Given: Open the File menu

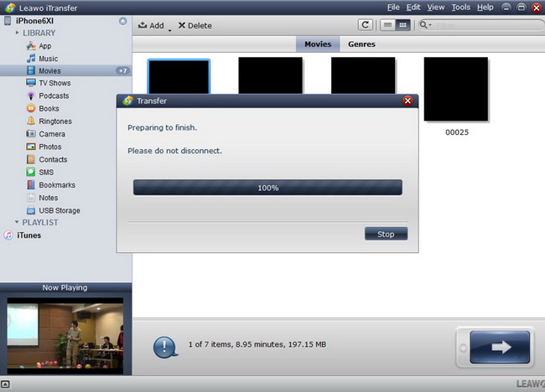Looking at the screenshot, I should [x=393, y=8].
